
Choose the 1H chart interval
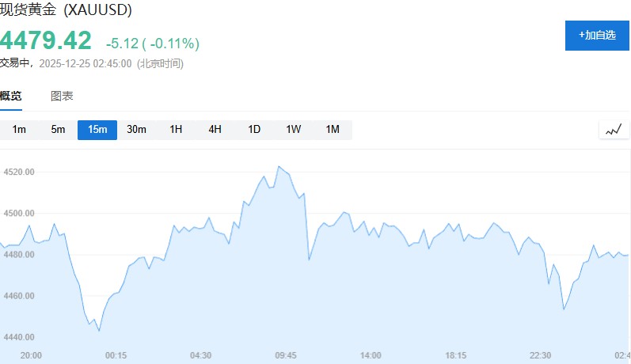[x=176, y=130]
